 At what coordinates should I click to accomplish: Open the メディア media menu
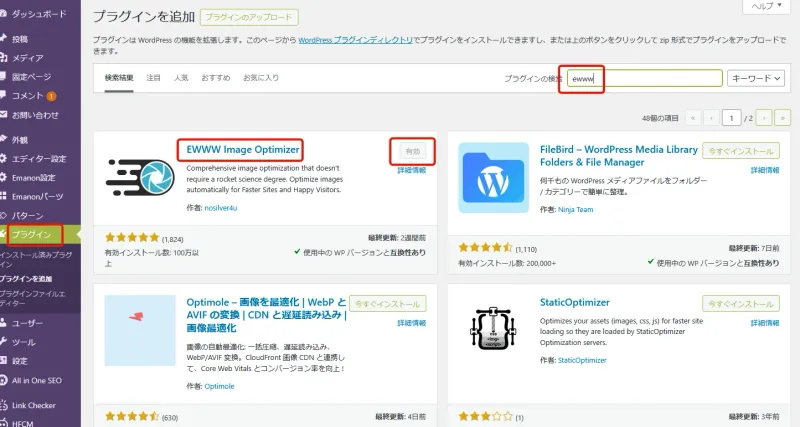(x=28, y=58)
